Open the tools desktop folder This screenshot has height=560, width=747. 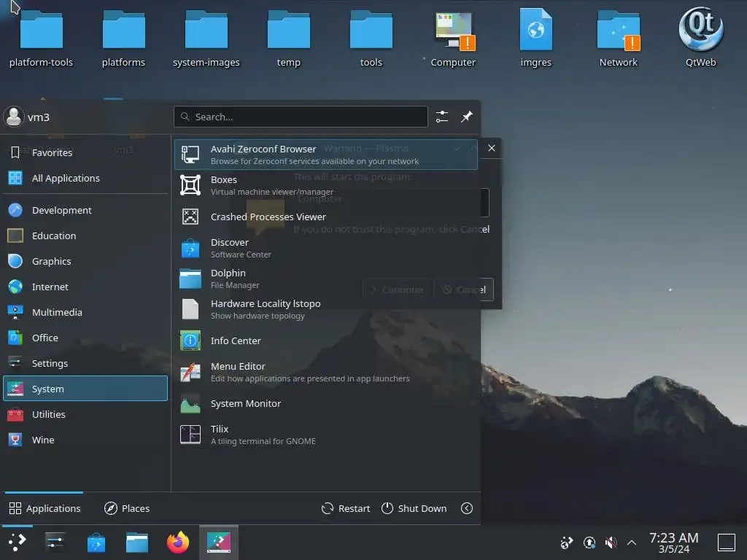[371, 39]
